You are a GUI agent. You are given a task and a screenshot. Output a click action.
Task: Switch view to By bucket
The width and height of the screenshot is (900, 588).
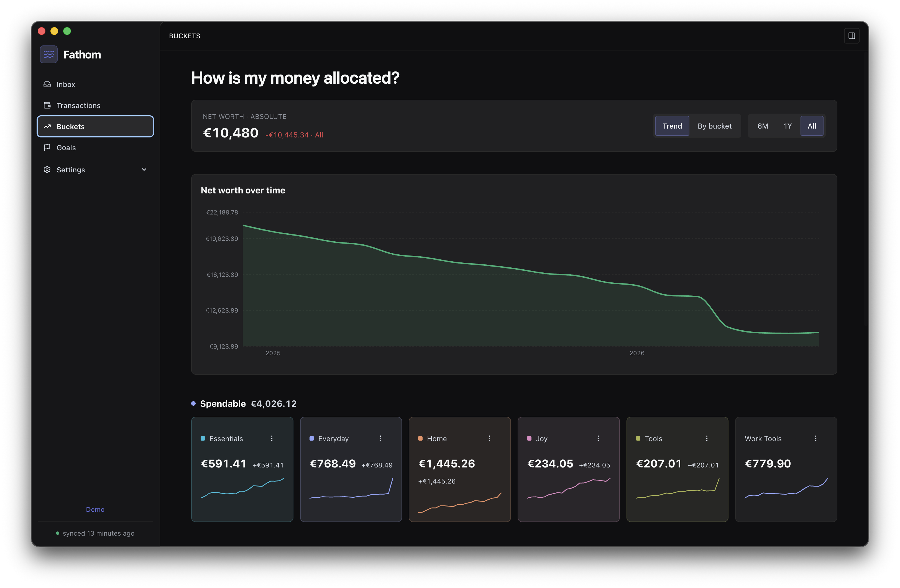[x=714, y=126]
